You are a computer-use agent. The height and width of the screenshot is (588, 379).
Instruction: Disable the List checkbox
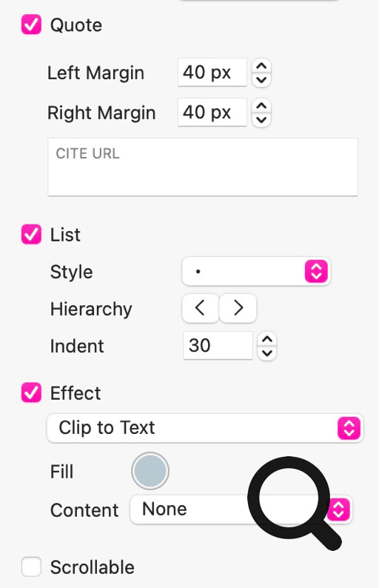tap(31, 234)
